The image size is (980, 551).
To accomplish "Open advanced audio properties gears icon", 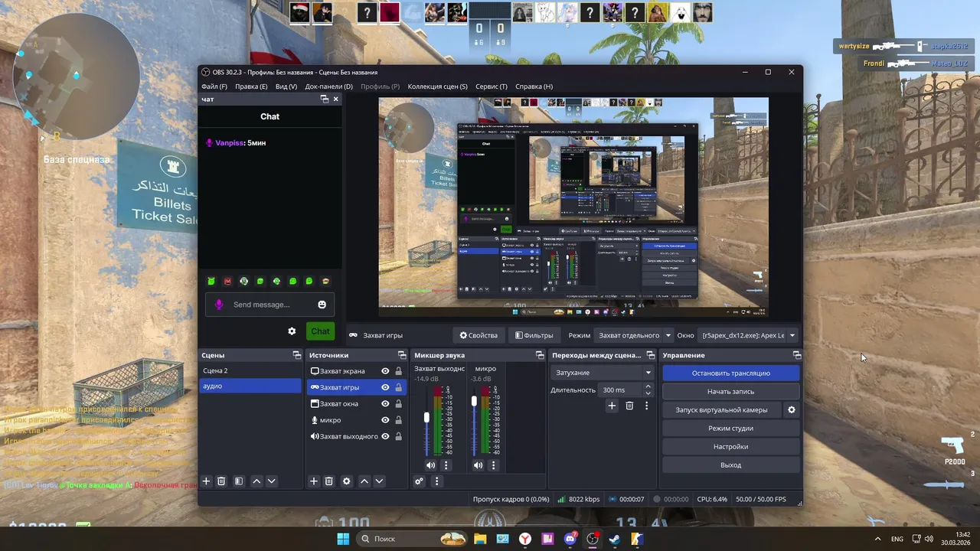I will (419, 481).
